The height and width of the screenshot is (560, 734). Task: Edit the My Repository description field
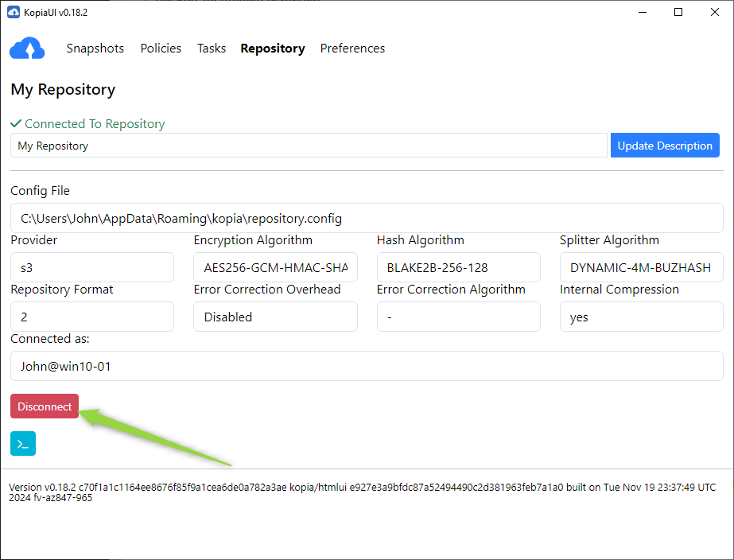pyautogui.click(x=309, y=146)
